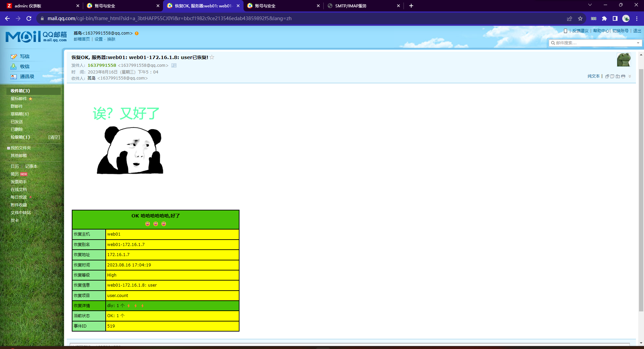
Task: Click 反馈建议 link
Action: pos(580,31)
